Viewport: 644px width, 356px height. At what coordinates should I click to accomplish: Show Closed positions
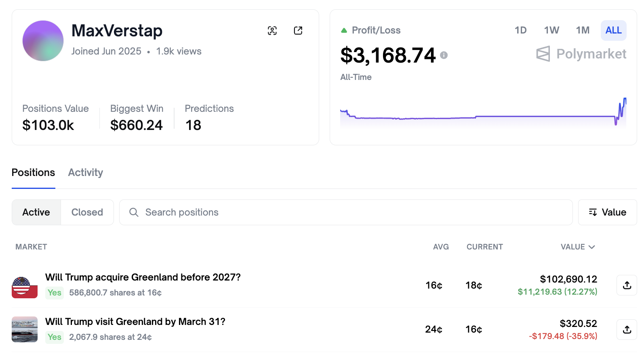click(87, 212)
